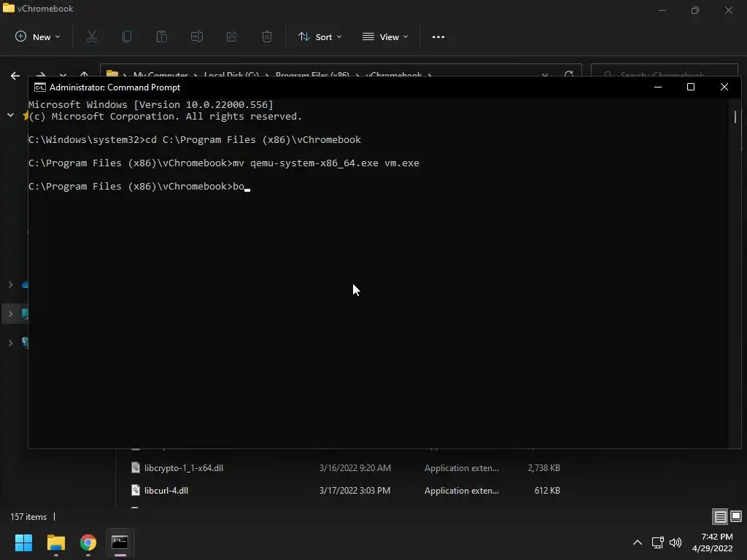Click the Rename icon in Explorer toolbar
The height and width of the screenshot is (560, 747).
197,36
